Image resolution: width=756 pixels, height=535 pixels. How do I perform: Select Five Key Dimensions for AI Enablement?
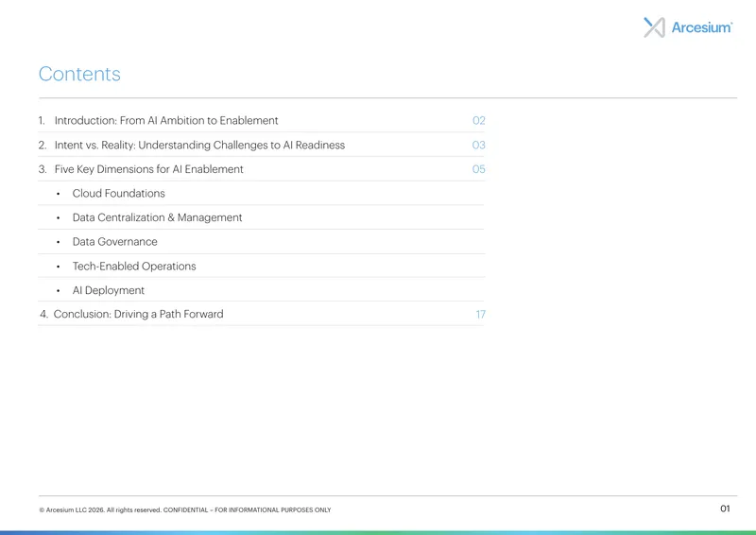(x=149, y=169)
